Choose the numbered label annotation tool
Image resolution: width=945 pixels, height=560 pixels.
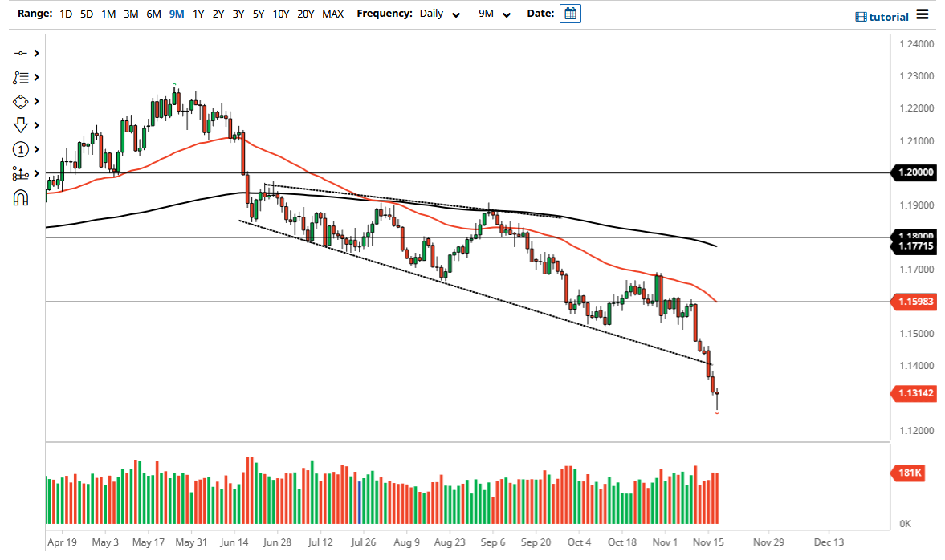tap(20, 149)
